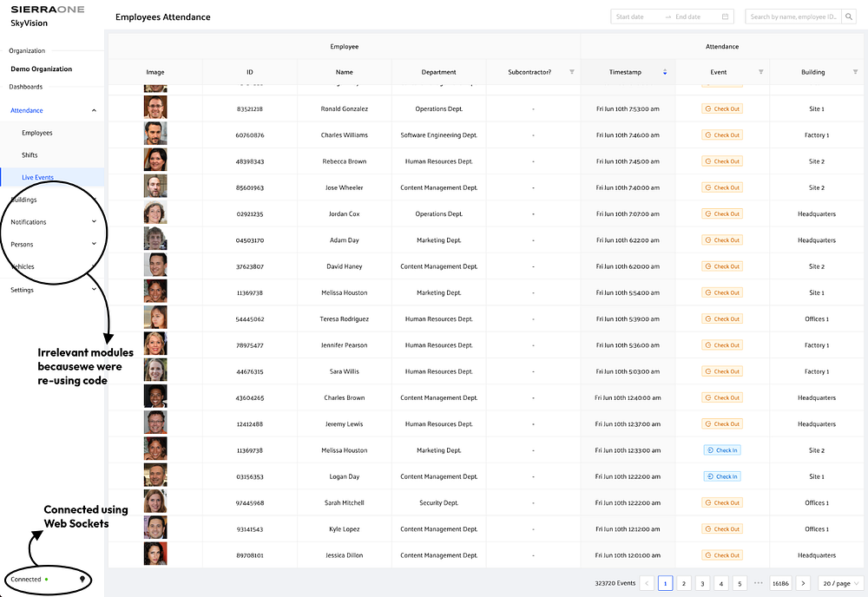Open the 20 / page size dropdown
Screen dimensions: 868x597
click(840, 584)
